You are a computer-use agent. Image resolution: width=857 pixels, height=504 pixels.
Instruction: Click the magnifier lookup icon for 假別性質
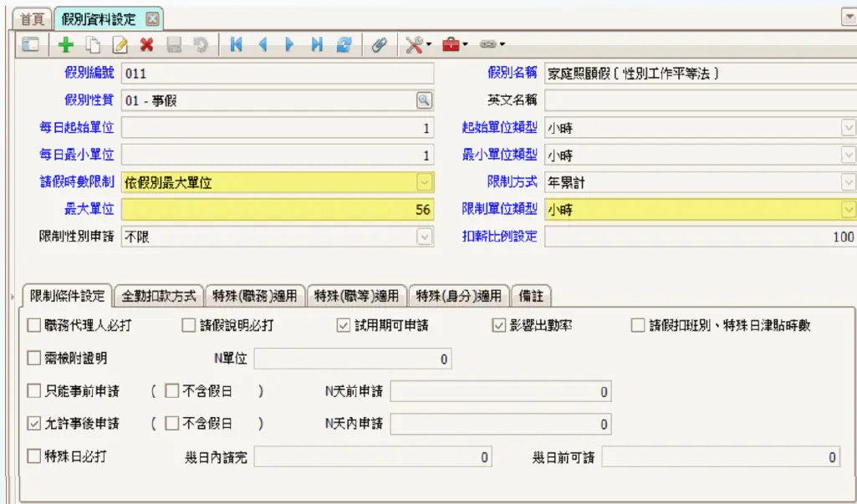424,100
